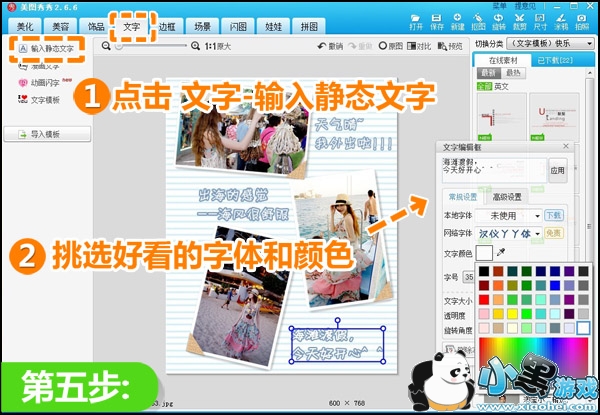
Task: Click the current 文字颜色 color box
Action: 484,252
